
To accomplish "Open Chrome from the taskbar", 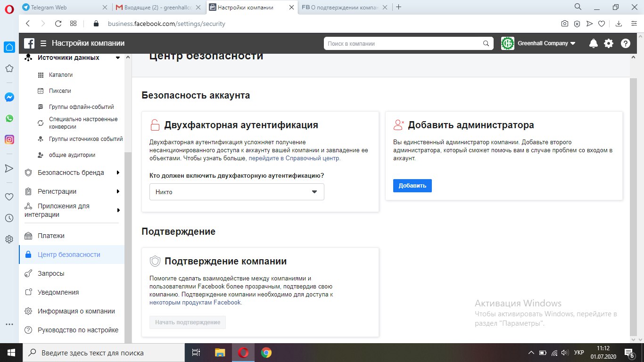I will click(266, 353).
